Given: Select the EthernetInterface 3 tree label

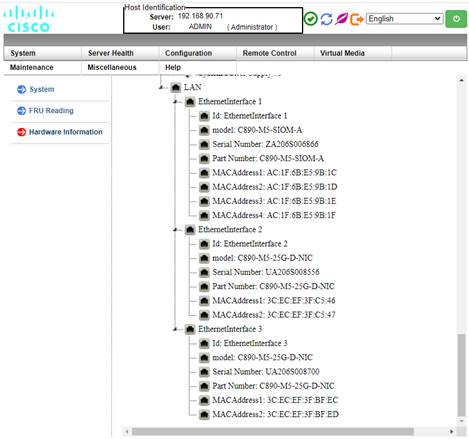Looking at the screenshot, I should [x=230, y=329].
